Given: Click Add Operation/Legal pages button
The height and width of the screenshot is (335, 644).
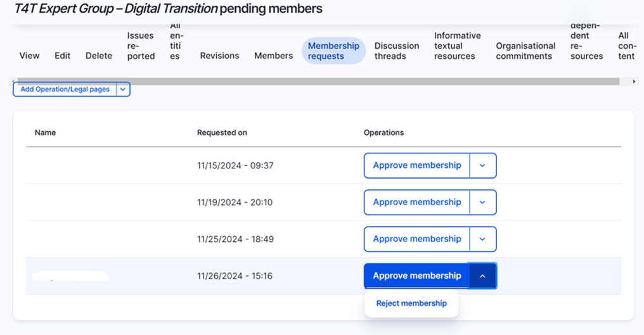Looking at the screenshot, I should (x=65, y=90).
